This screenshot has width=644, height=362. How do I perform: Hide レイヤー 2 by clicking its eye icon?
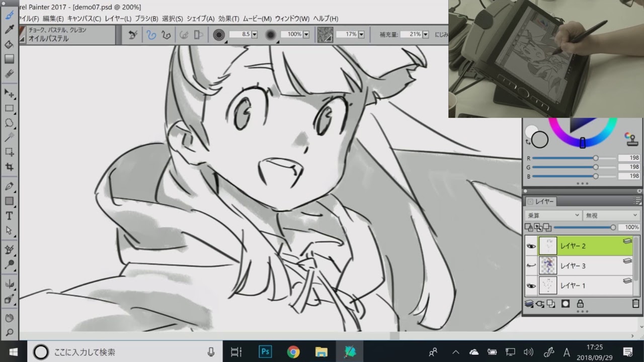pyautogui.click(x=531, y=246)
